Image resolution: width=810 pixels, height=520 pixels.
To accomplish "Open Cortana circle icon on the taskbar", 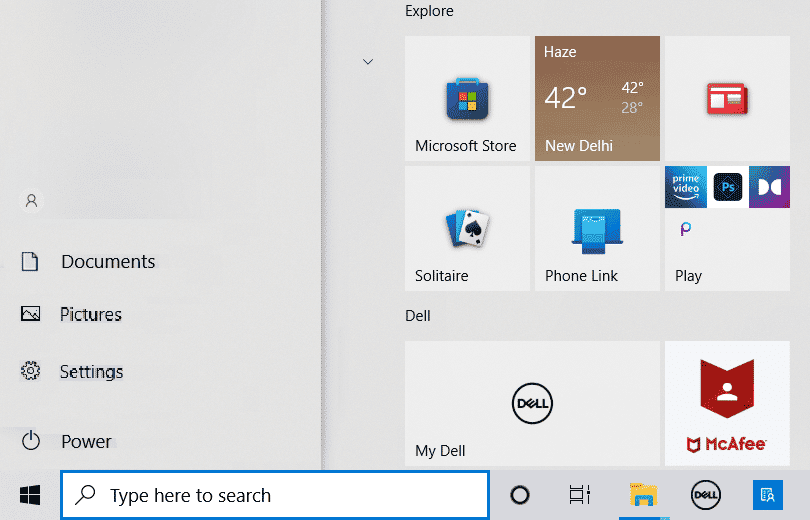I will (x=520, y=495).
